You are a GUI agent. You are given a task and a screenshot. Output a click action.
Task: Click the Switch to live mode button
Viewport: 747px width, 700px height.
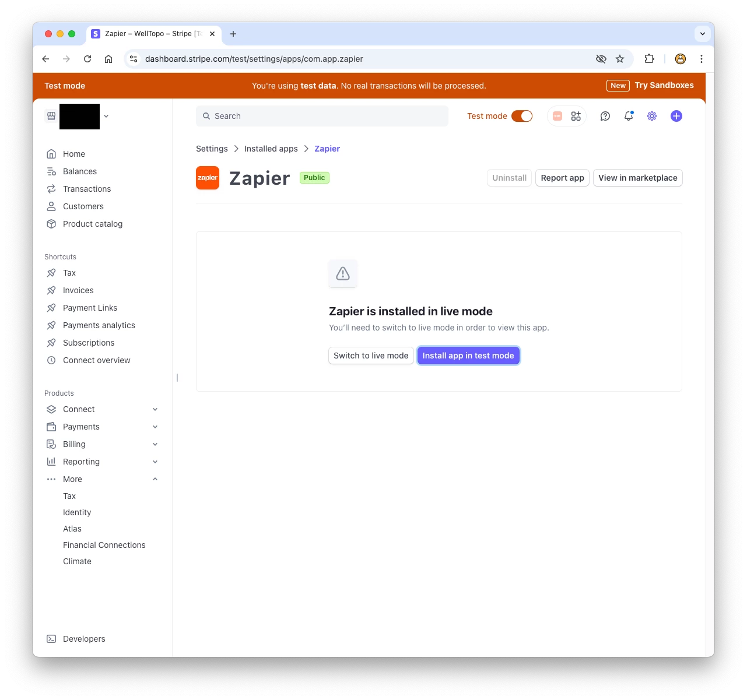click(371, 356)
